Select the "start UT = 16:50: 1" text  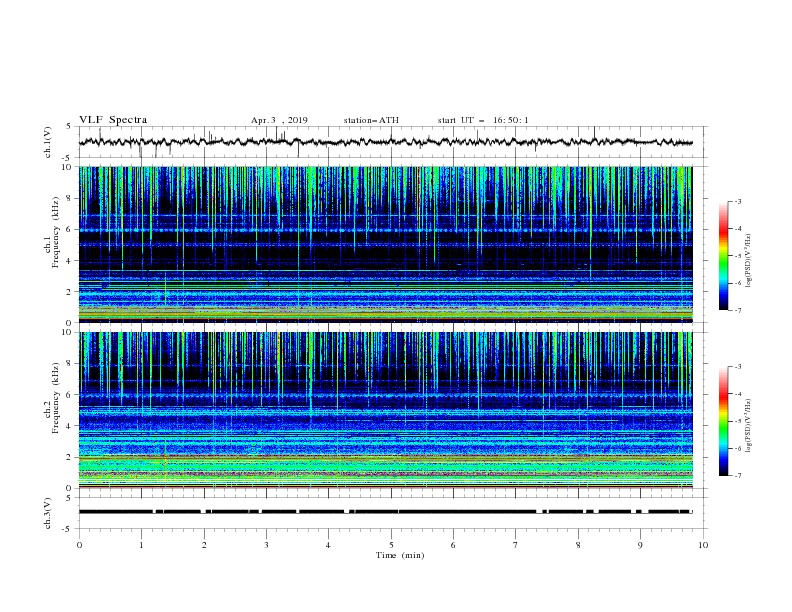click(483, 120)
